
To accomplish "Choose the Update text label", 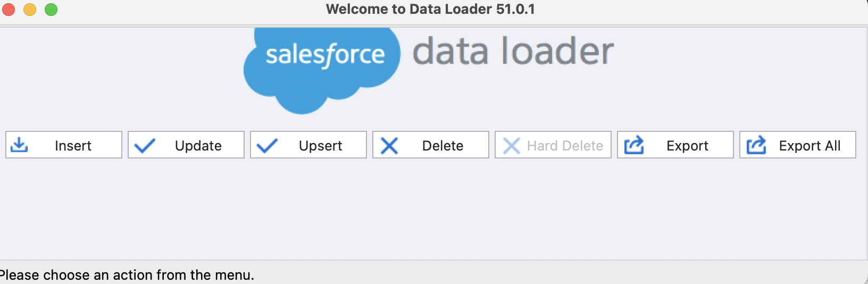I will [198, 146].
